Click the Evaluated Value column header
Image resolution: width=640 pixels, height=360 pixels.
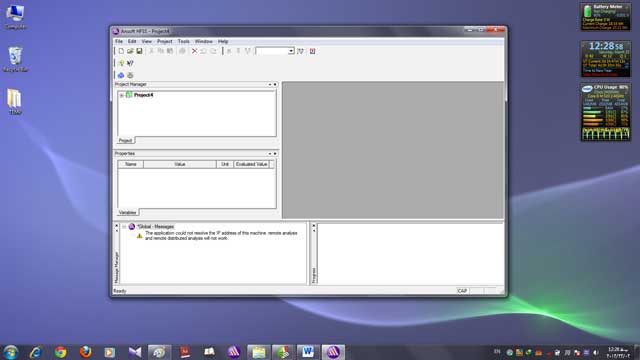coord(251,164)
